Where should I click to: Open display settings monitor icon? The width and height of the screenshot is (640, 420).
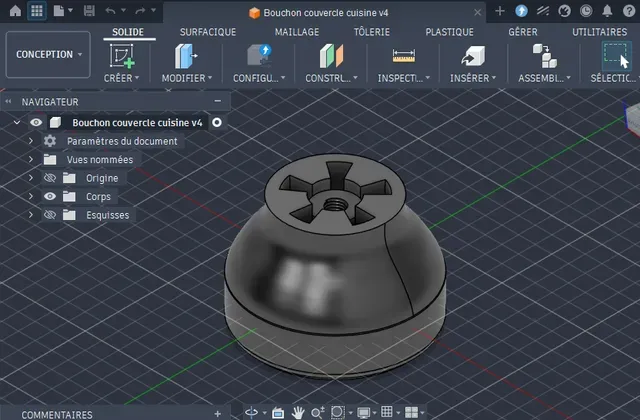(363, 413)
